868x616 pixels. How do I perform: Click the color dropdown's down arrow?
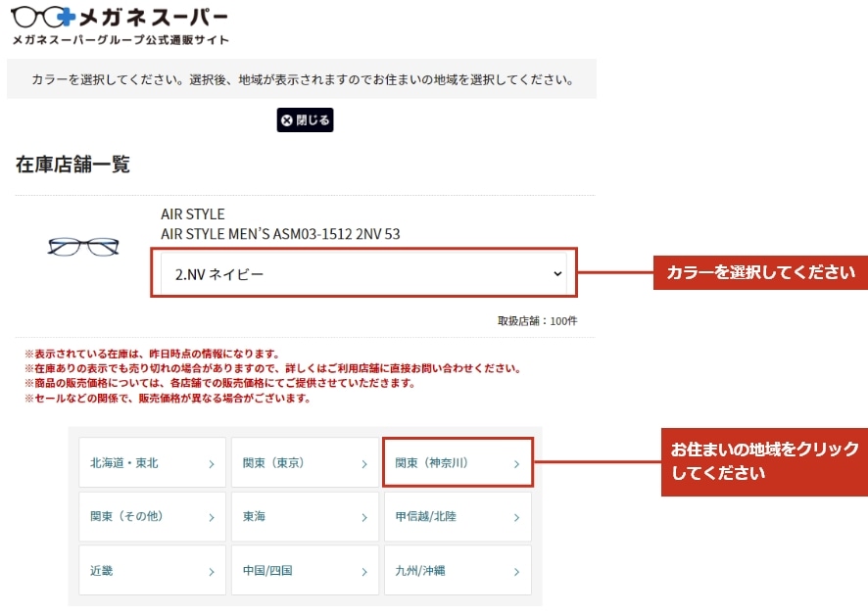(x=557, y=274)
